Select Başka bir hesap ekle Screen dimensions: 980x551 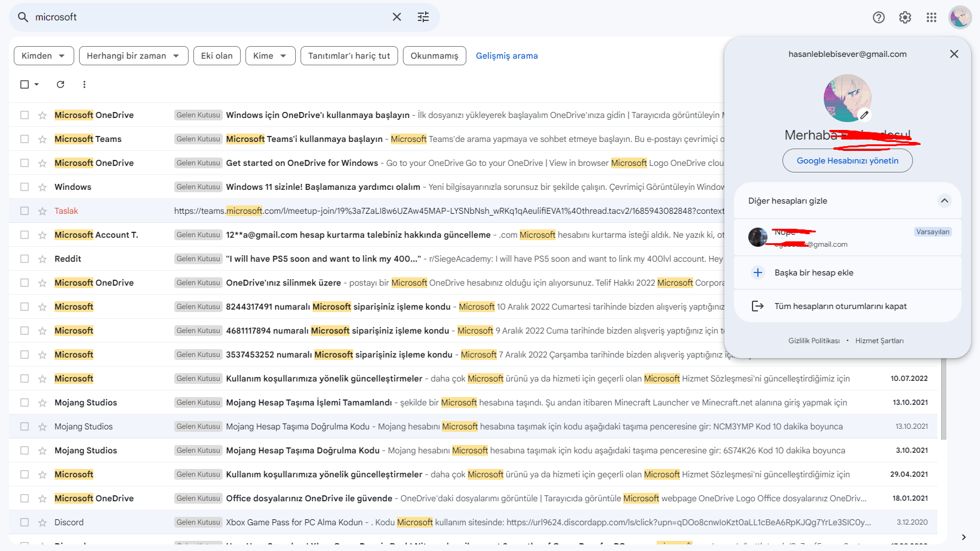pyautogui.click(x=847, y=273)
